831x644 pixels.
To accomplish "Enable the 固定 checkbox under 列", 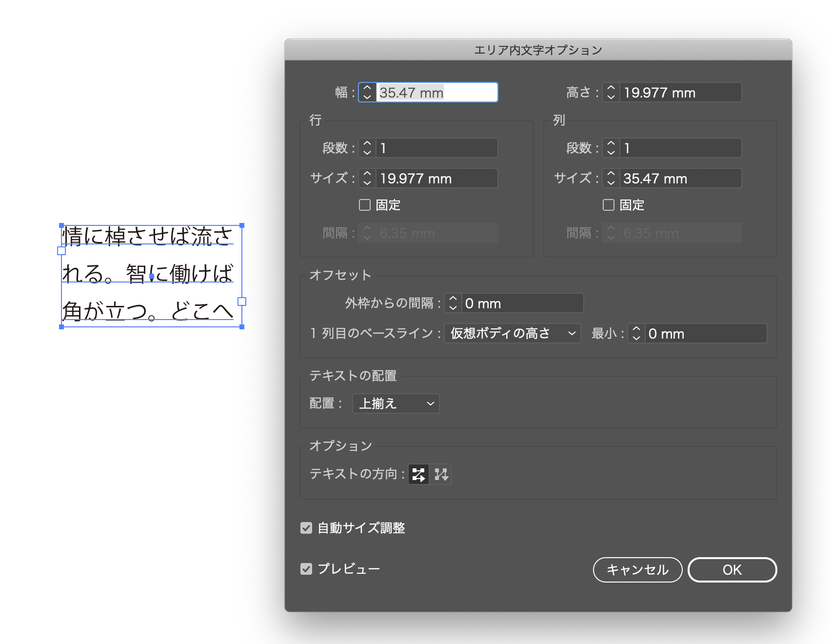I will pyautogui.click(x=608, y=205).
